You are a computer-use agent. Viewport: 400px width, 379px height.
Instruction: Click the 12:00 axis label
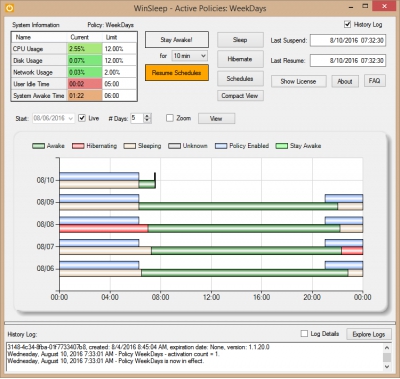click(211, 297)
